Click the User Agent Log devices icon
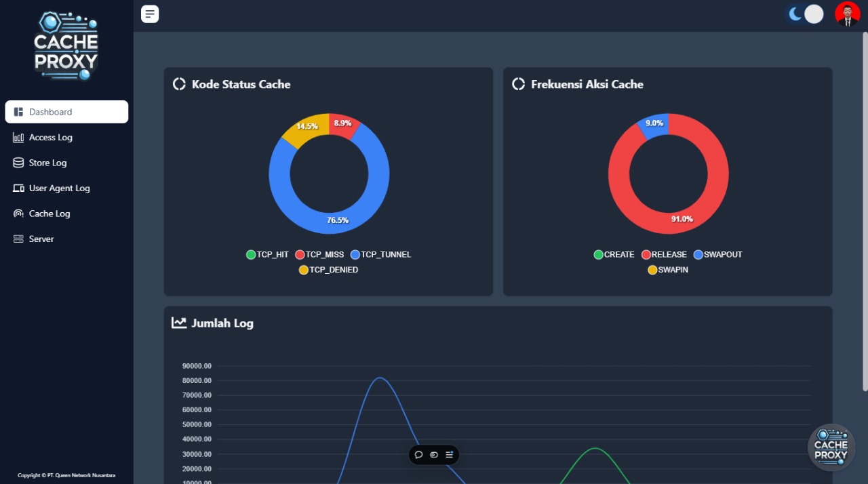Image resolution: width=868 pixels, height=484 pixels. tap(18, 188)
